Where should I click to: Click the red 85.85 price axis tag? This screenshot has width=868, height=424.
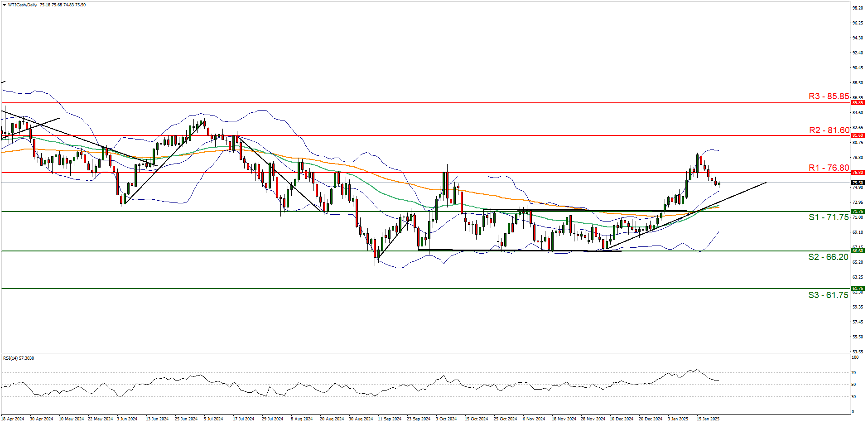point(858,103)
